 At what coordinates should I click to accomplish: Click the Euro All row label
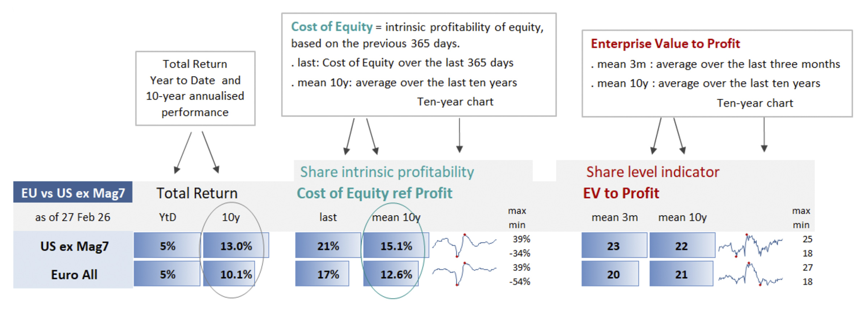coord(74,275)
